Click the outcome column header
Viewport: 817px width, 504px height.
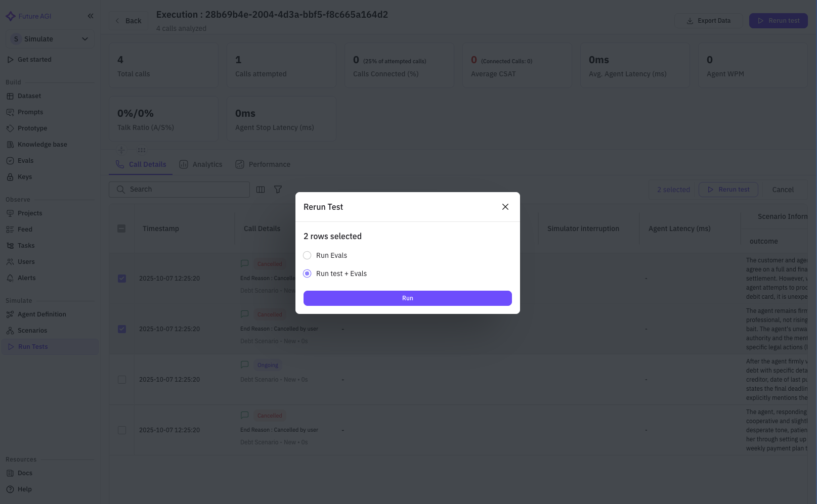point(764,241)
